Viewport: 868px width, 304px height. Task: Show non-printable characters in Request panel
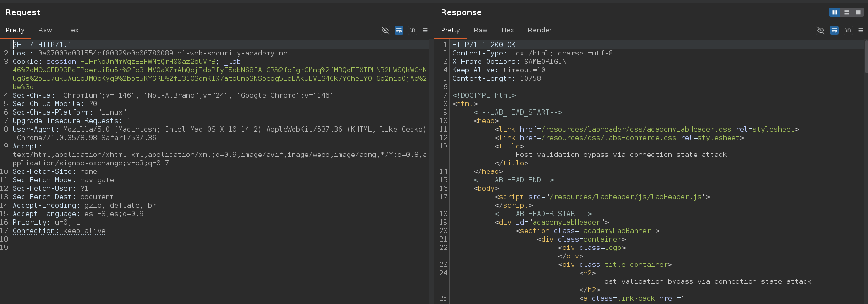click(412, 30)
